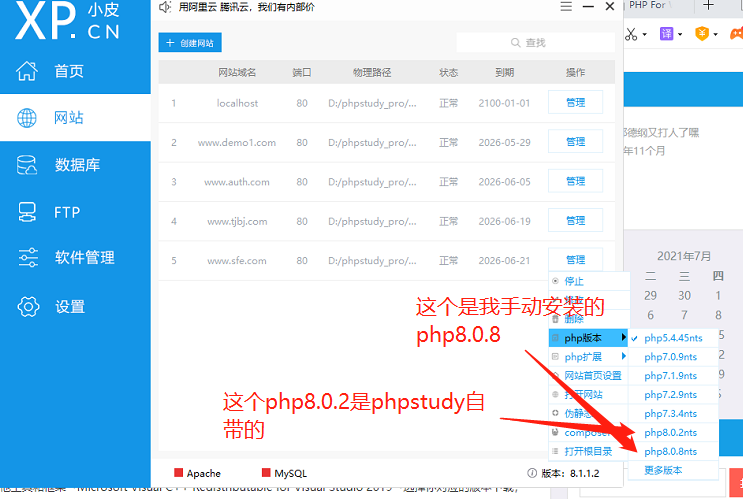Image resolution: width=743 pixels, height=499 pixels.
Task: Click the 状态 column header
Action: (x=448, y=73)
